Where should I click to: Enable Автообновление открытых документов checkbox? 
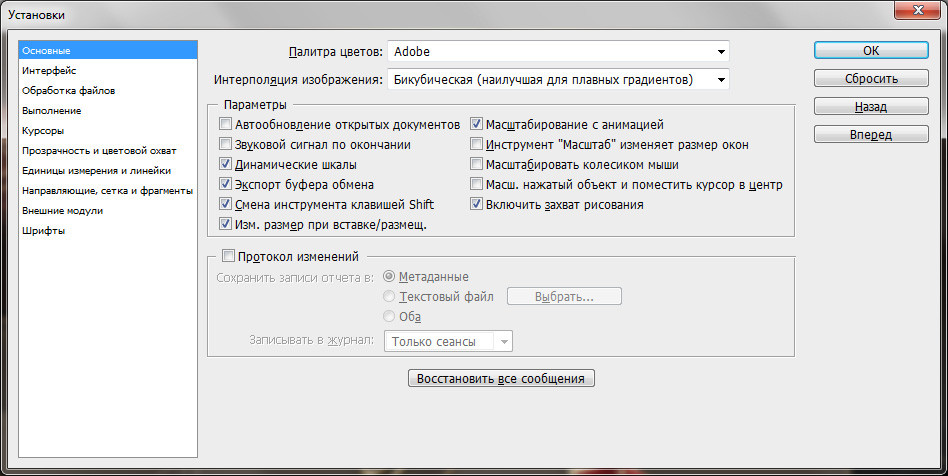point(226,125)
